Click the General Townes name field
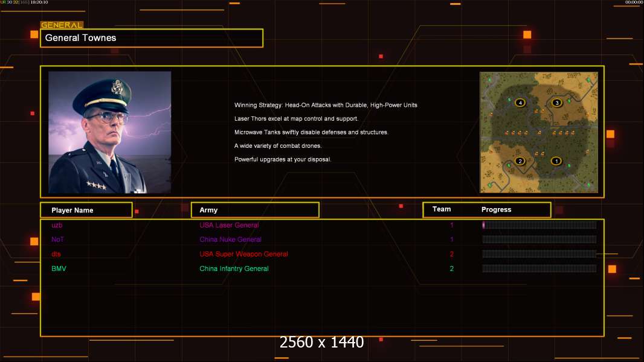 (x=152, y=38)
